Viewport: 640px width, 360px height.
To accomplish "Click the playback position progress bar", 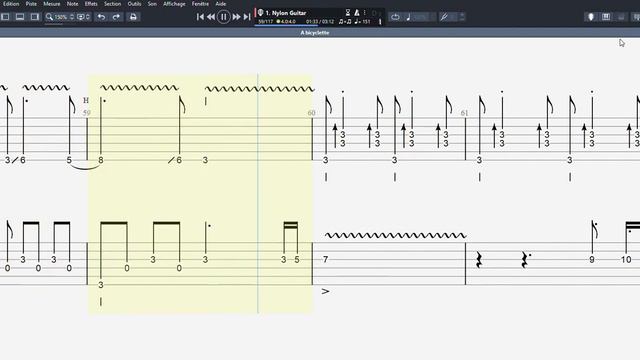I will click(x=286, y=25).
